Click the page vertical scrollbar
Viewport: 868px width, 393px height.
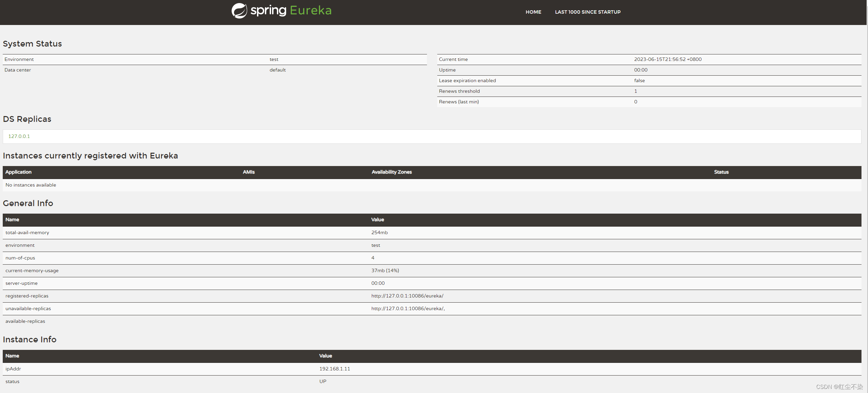(x=867, y=196)
